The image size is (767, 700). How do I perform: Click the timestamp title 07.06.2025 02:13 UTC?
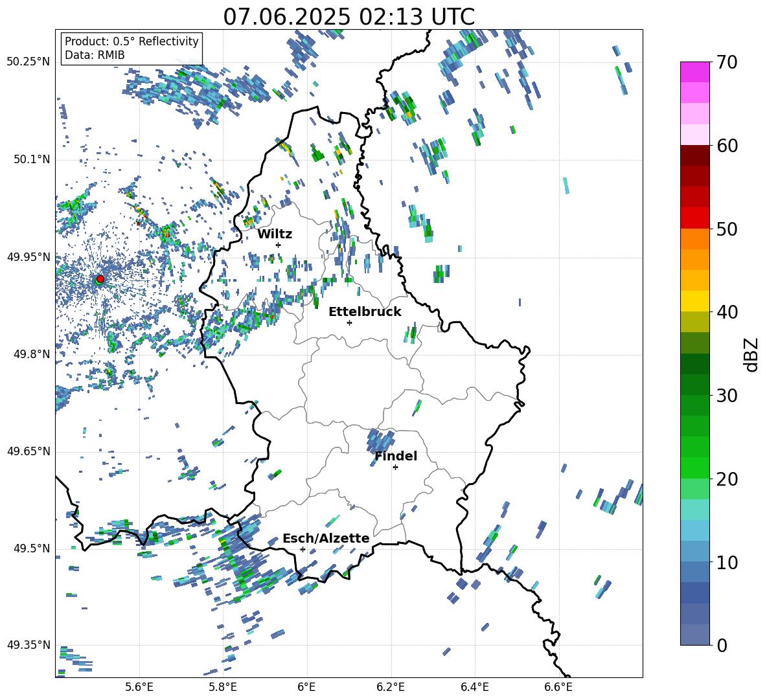tap(349, 17)
